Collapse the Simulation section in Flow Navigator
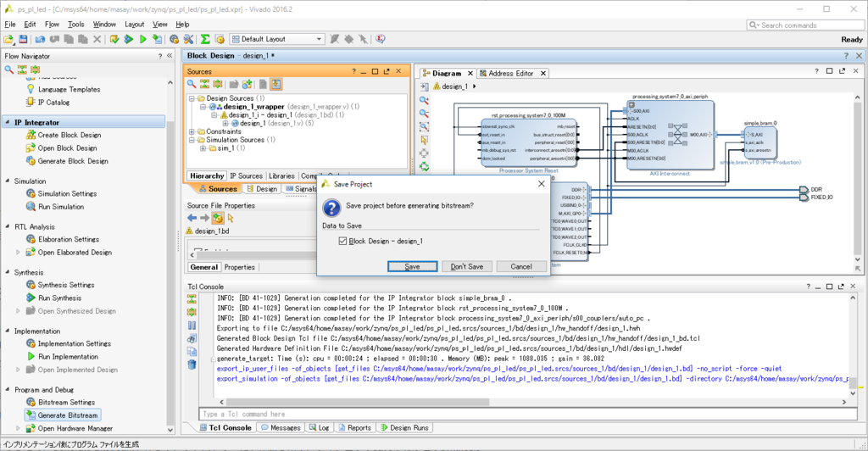Screen dimensions: 868x451 tap(7, 181)
